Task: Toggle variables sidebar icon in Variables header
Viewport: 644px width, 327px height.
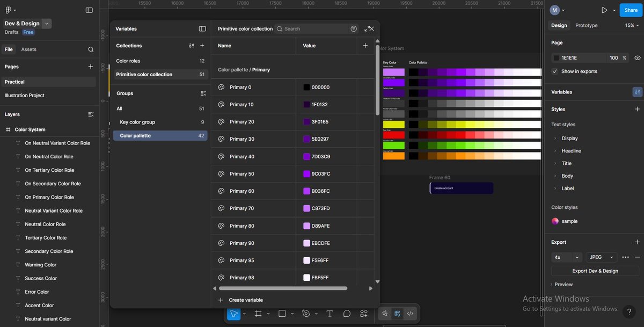Action: 202,29
